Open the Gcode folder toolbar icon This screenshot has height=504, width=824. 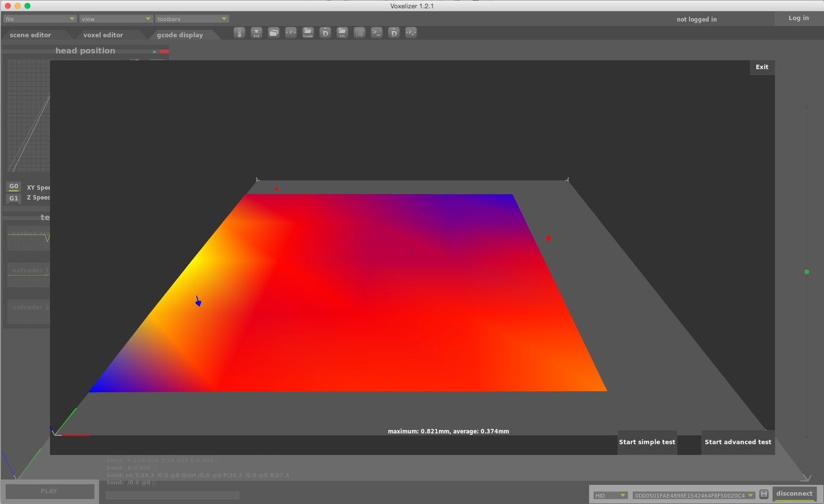[308, 33]
